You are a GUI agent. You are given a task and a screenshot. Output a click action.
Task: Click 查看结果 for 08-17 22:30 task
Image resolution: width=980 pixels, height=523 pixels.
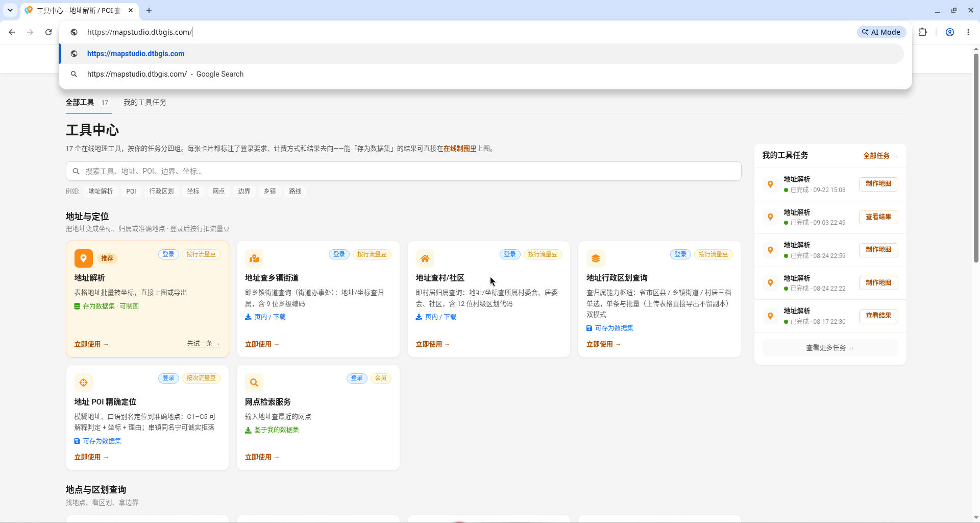tap(878, 316)
